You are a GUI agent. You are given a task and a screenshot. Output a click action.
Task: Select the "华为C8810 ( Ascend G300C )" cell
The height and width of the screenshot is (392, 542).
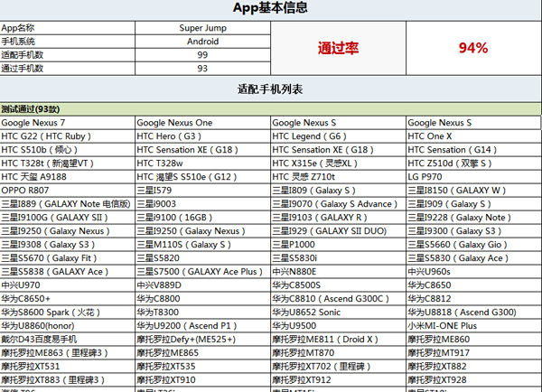(338, 299)
